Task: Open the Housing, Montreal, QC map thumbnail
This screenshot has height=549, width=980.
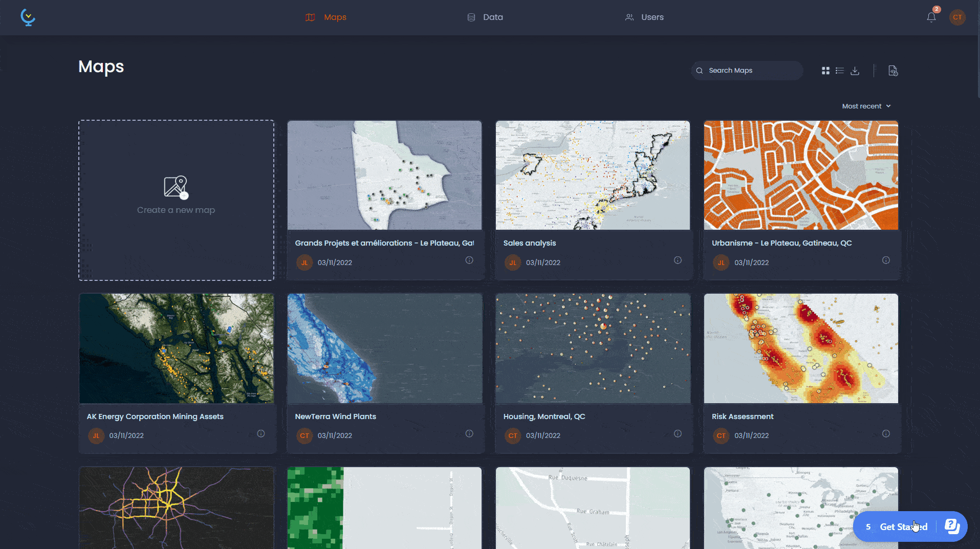Action: pyautogui.click(x=593, y=348)
